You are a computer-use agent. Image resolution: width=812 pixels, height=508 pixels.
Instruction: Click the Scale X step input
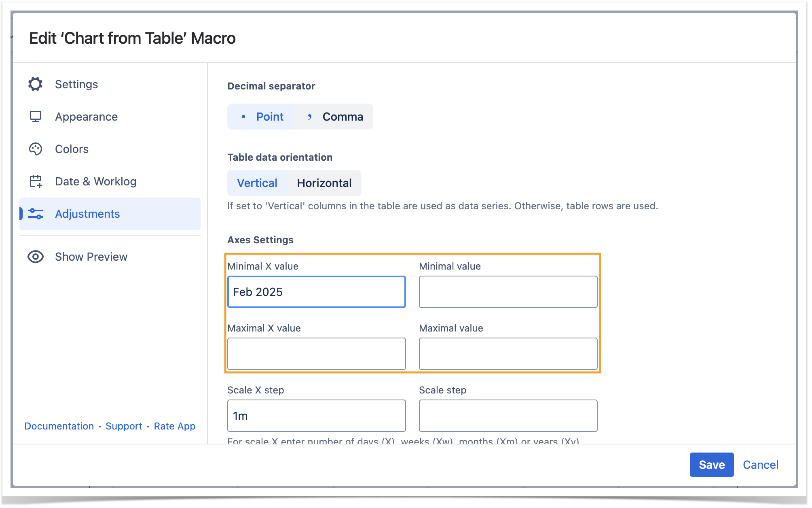pyautogui.click(x=316, y=415)
